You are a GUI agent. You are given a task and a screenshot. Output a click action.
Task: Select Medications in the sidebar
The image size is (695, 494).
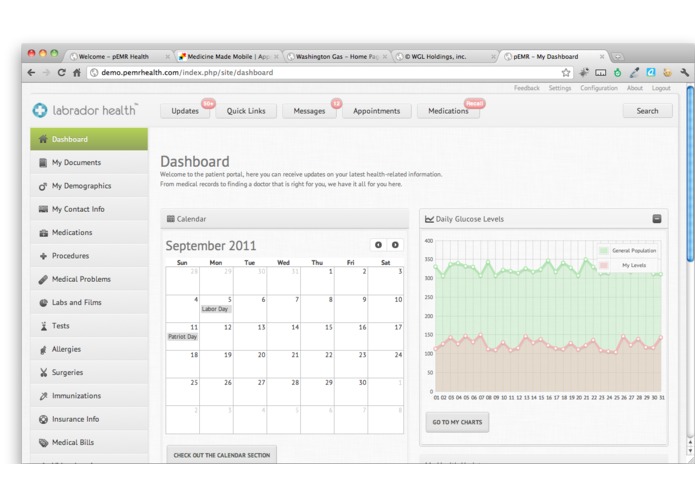pos(89,233)
